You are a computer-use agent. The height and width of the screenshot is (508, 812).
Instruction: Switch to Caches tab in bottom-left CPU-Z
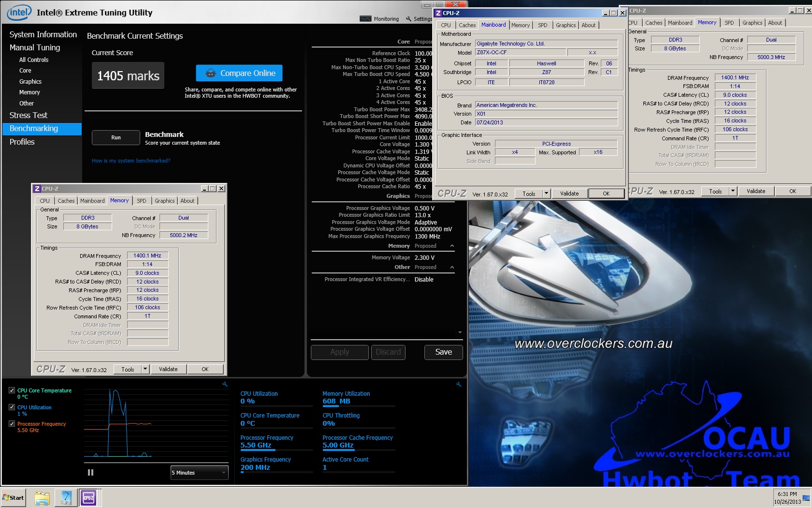66,201
